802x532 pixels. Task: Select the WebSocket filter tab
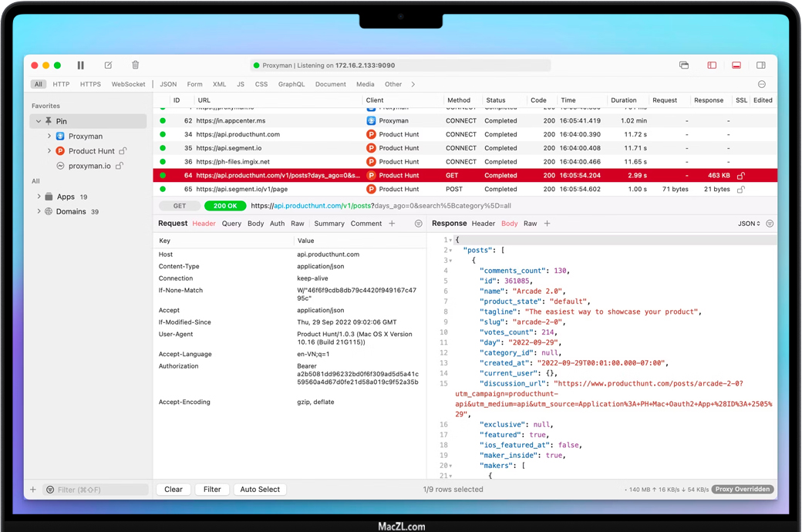tap(128, 84)
